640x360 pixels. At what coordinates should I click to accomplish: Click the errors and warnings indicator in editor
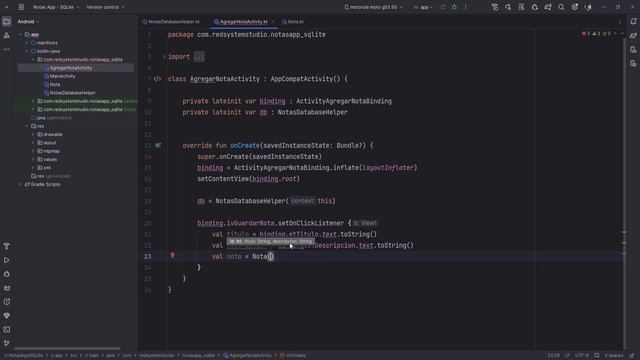coord(596,33)
